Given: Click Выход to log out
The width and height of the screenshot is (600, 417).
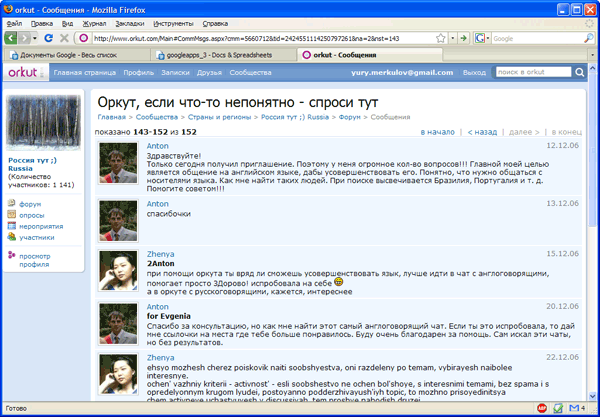Looking at the screenshot, I should point(474,72).
